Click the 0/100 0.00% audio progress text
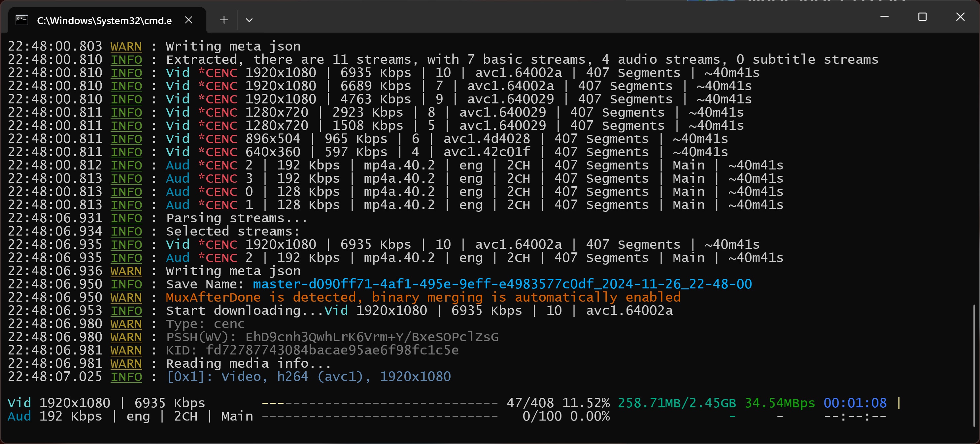 (x=566, y=416)
